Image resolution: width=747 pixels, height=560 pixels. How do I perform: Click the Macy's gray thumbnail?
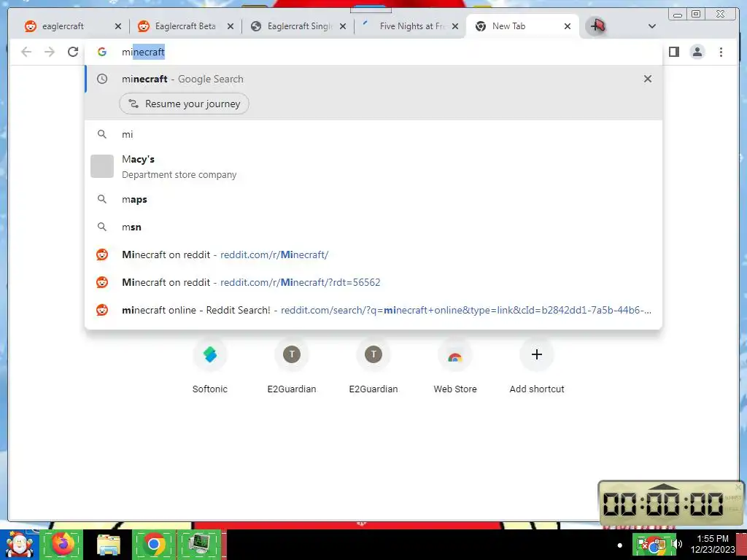point(102,166)
